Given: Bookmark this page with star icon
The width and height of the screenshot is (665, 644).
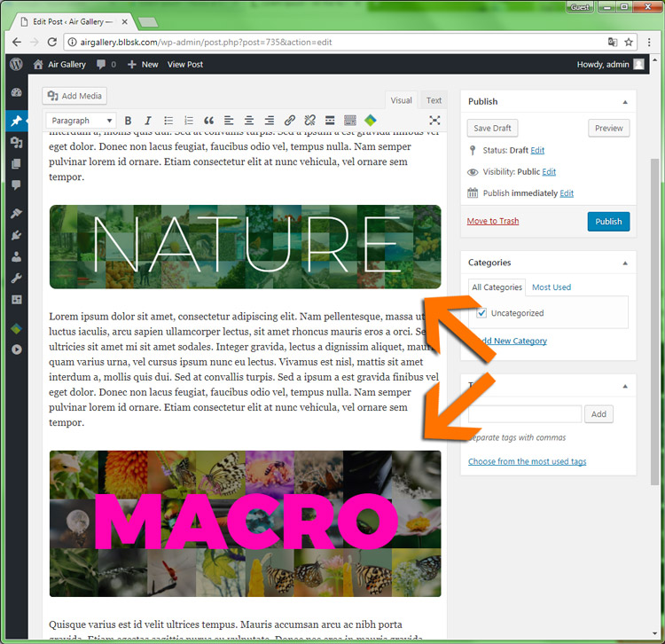Looking at the screenshot, I should (629, 42).
